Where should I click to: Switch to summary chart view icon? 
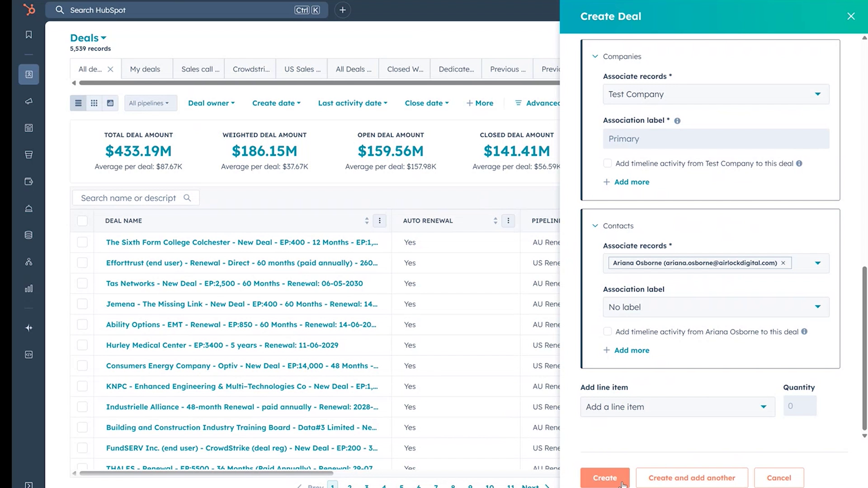[x=109, y=103]
